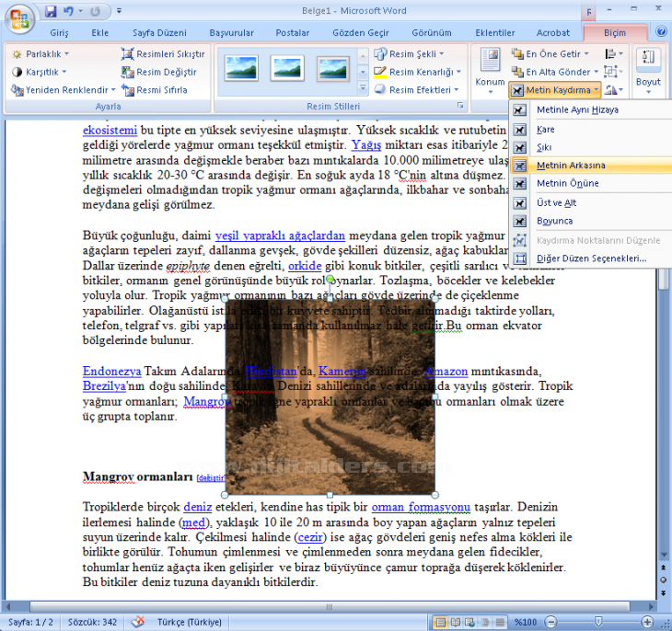This screenshot has width=672, height=631.
Task: Switch to Web Layout view icon
Action: pos(470,622)
